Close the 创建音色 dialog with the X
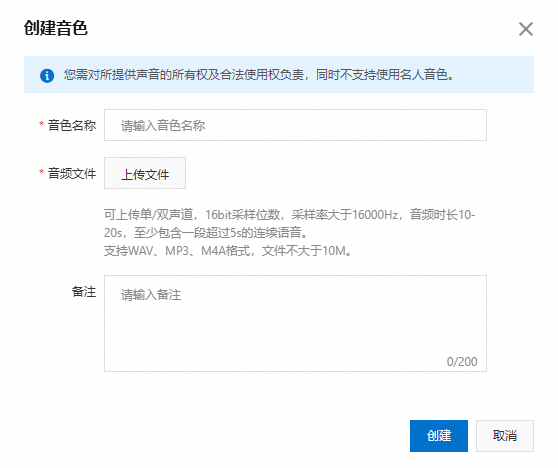Screen dimensions: 558x468 tap(526, 29)
